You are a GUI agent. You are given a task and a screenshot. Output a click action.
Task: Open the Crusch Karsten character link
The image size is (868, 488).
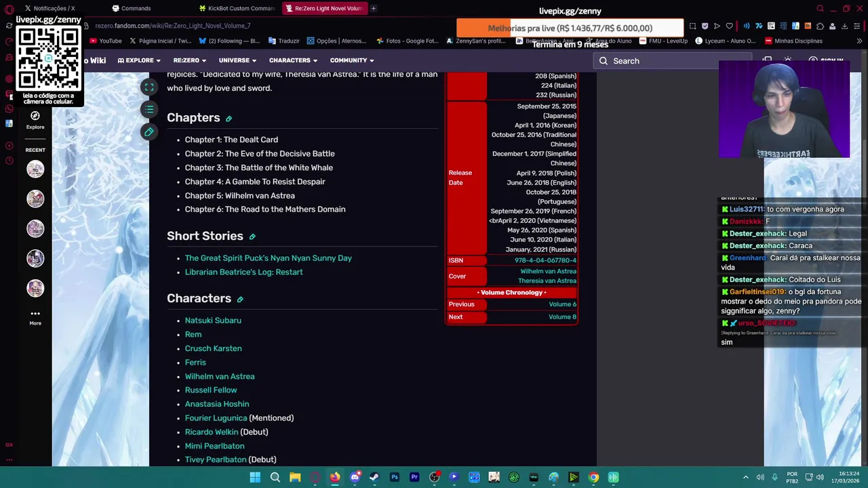coord(213,348)
